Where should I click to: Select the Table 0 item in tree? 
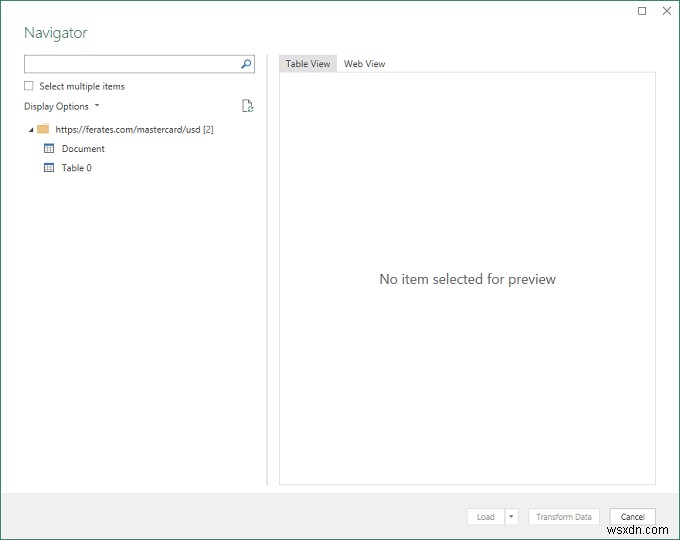click(76, 168)
